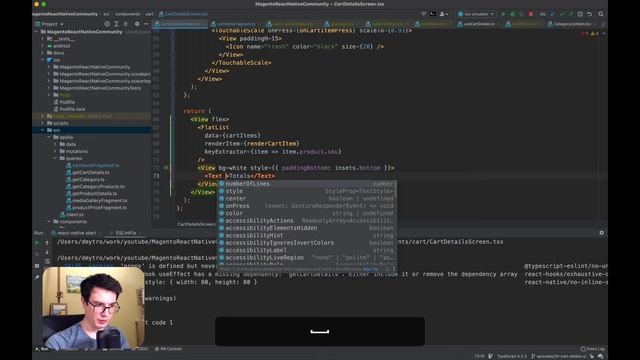Collapse the ios folder
This screenshot has height=360, width=640.
[x=43, y=60]
